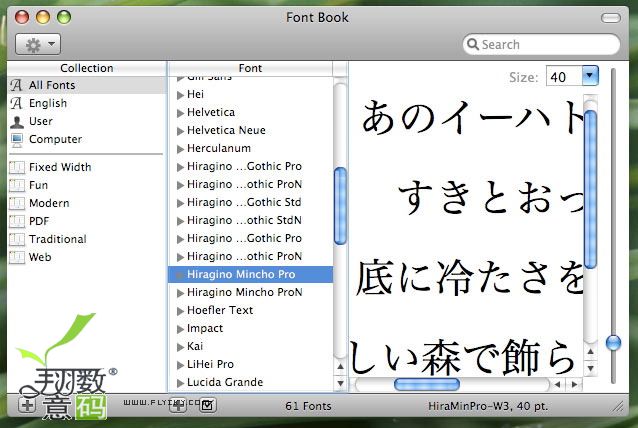The width and height of the screenshot is (638, 428).
Task: Click the Japanese sample text in the preview
Action: point(467,236)
